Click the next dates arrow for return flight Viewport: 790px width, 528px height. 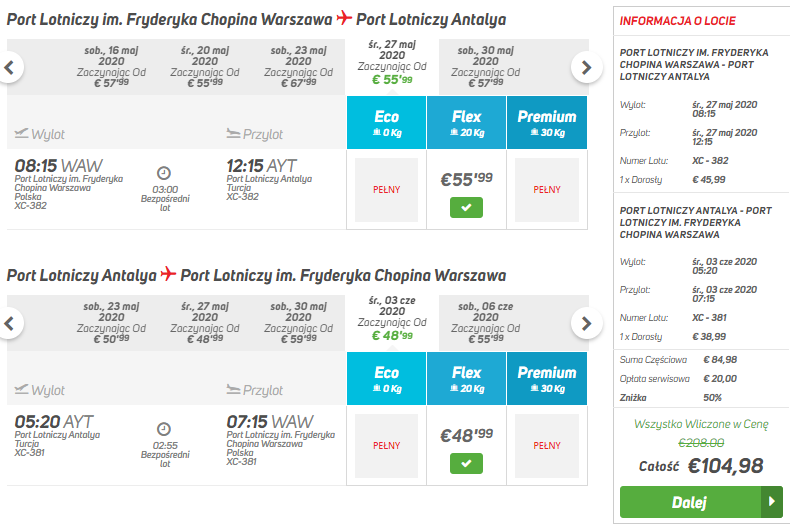586,323
